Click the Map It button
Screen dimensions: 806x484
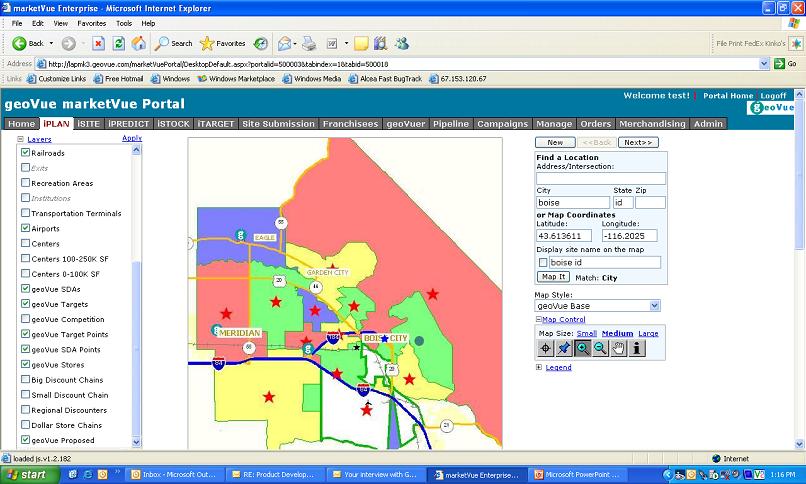coord(554,277)
